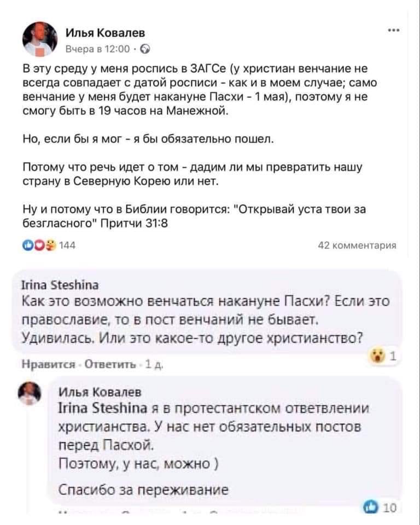Open the 10 reactions count on the reply
Image resolution: width=420 pixels, height=525 pixels.
tap(389, 507)
